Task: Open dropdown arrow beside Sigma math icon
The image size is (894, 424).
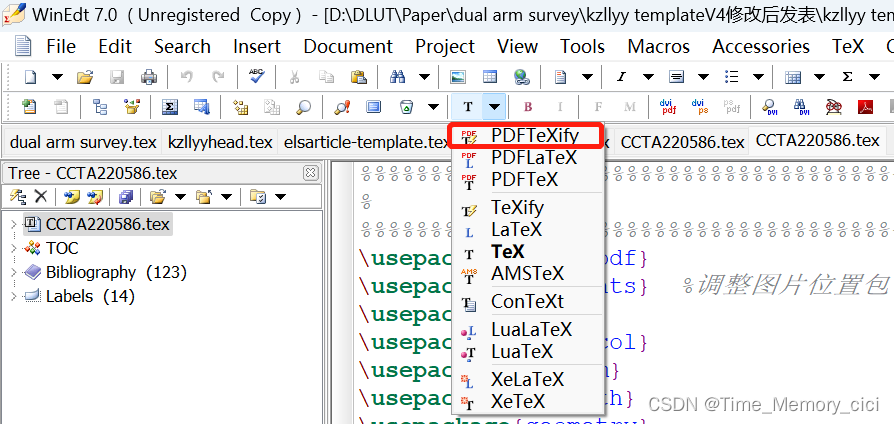Action: tap(874, 76)
